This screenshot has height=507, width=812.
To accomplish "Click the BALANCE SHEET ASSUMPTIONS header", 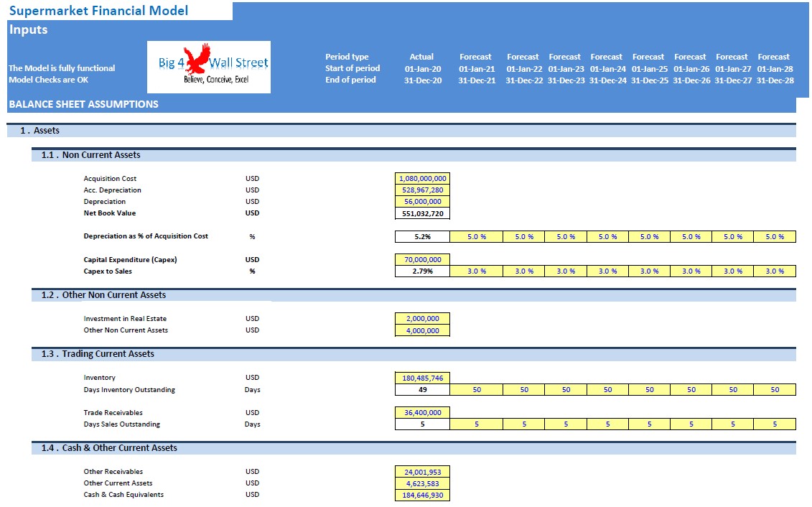I will pyautogui.click(x=84, y=104).
